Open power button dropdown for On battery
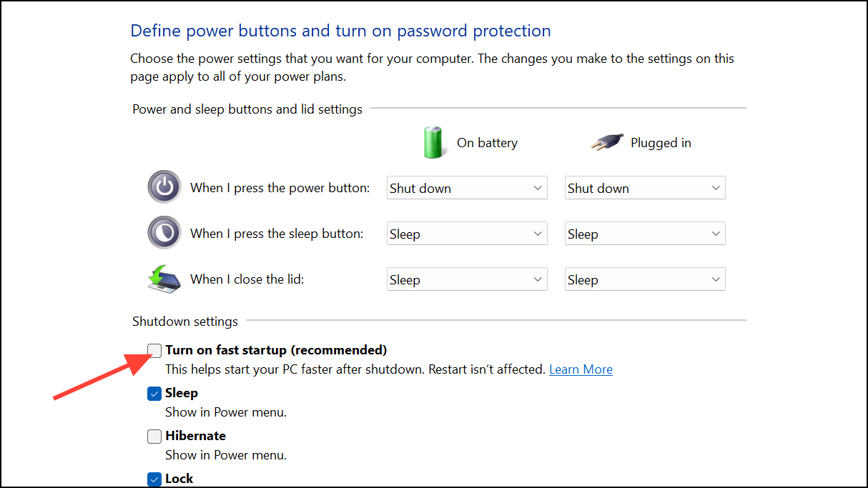Image resolution: width=868 pixels, height=488 pixels. [x=466, y=187]
